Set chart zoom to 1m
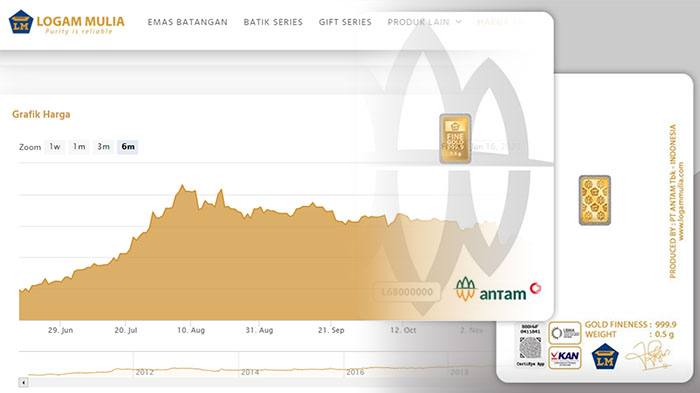700x393 pixels. coord(79,146)
